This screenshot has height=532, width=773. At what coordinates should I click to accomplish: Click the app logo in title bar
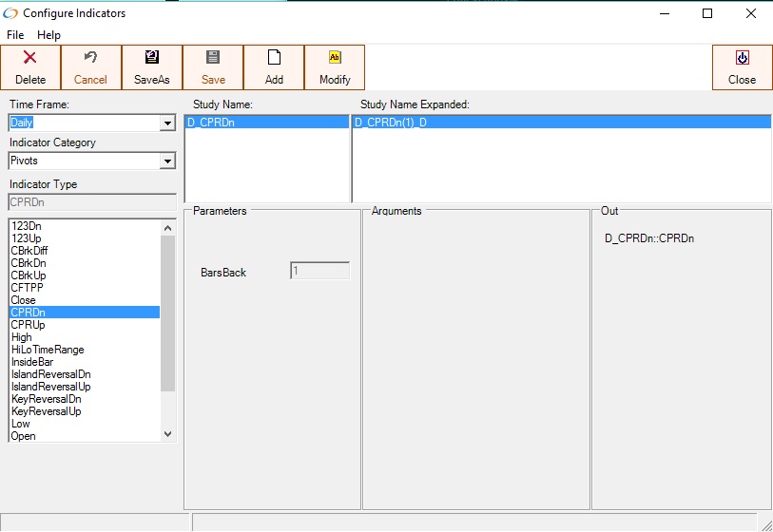(10, 13)
